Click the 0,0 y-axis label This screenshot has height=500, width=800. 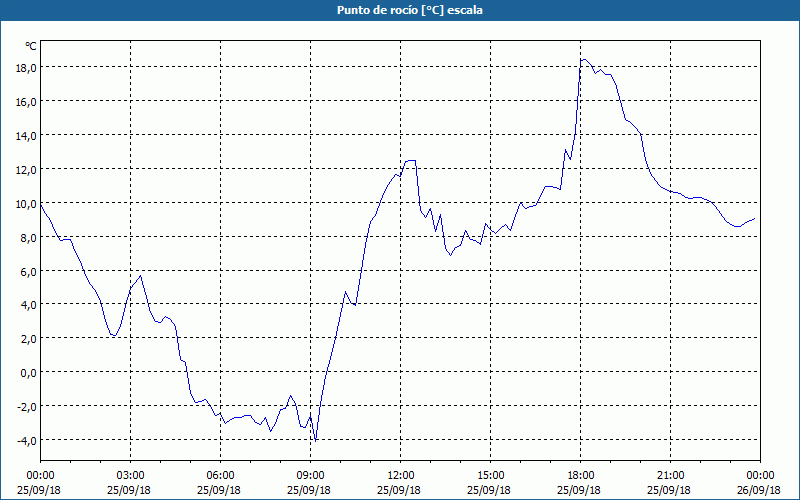[x=28, y=373]
